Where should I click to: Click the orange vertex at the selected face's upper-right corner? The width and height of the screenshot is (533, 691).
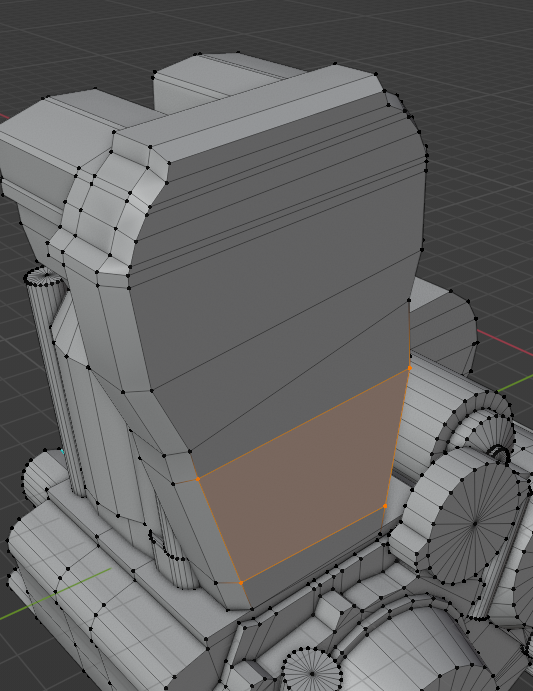coord(410,368)
